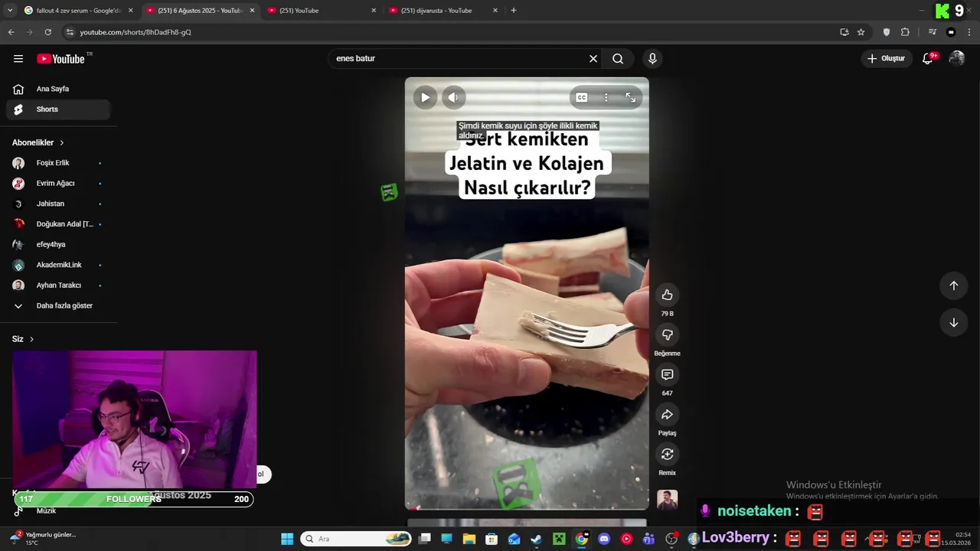Go to next Short with down arrow
980x551 pixels.
click(953, 322)
